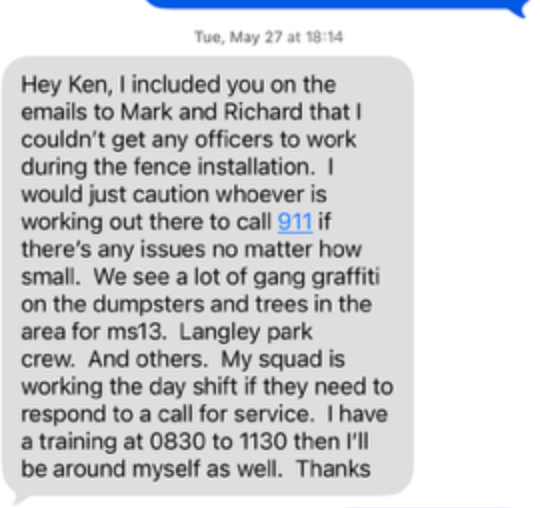Click the word "dumpsters" in the message
This screenshot has width=540, height=508.
coord(149,305)
